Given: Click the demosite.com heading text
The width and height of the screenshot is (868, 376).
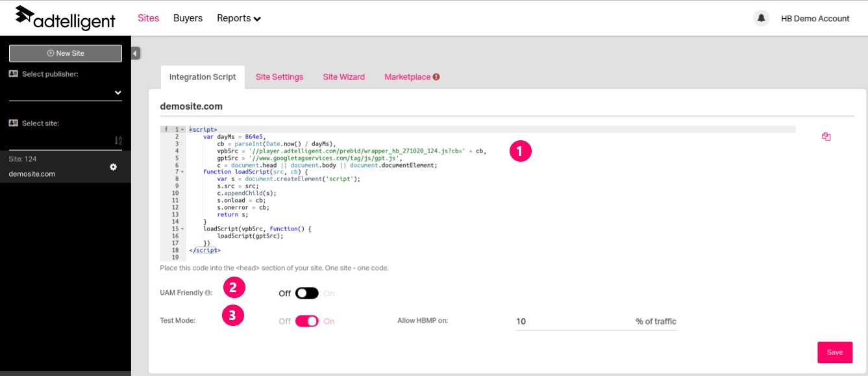Looking at the screenshot, I should [x=192, y=106].
